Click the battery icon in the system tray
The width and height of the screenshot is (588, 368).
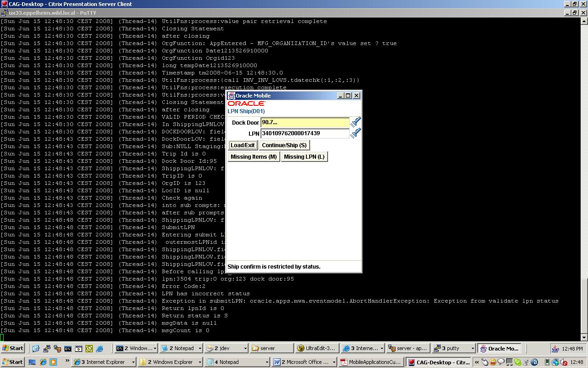click(547, 362)
